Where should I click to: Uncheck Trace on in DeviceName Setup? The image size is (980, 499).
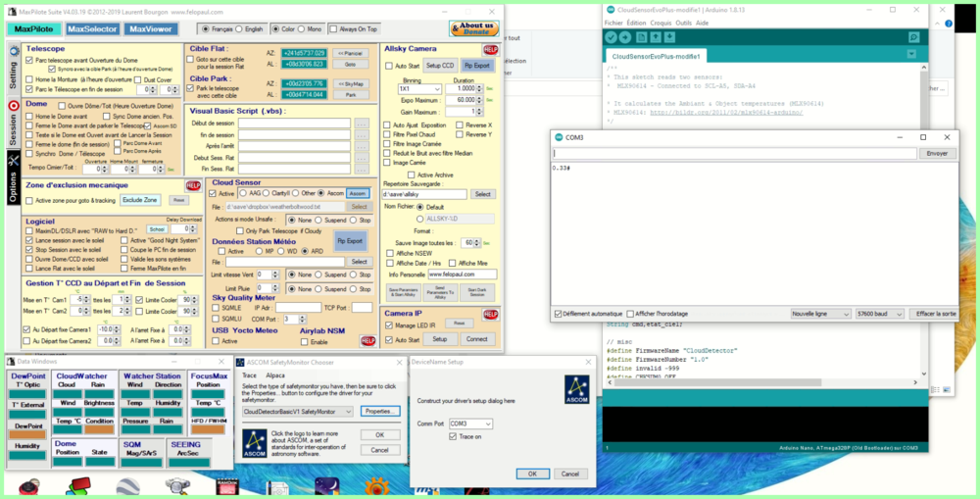pos(453,436)
